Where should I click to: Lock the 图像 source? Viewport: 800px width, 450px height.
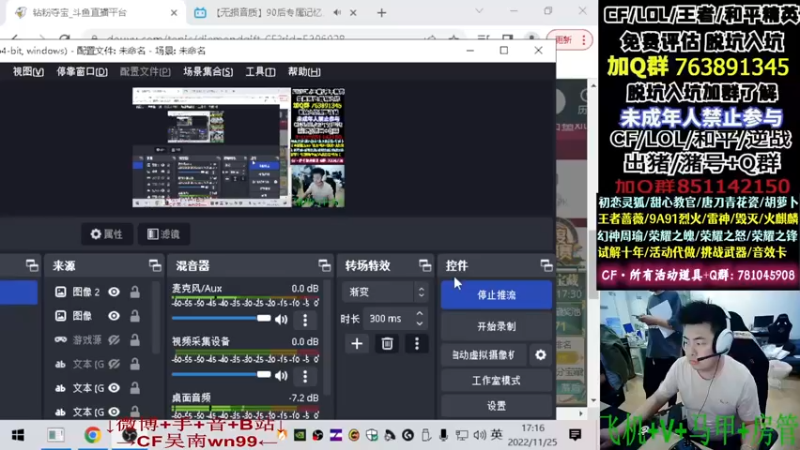coord(135,316)
